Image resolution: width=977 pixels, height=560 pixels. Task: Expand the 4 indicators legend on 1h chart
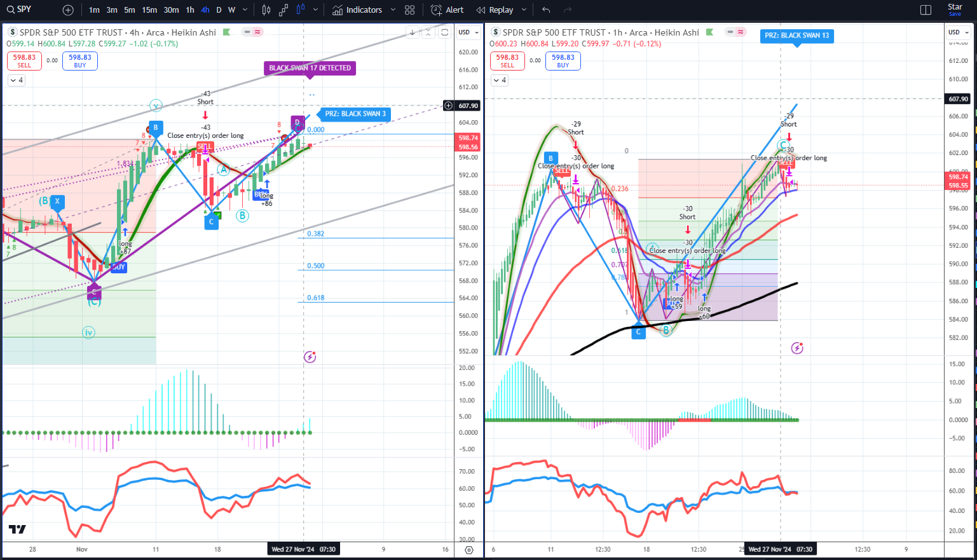click(x=500, y=80)
